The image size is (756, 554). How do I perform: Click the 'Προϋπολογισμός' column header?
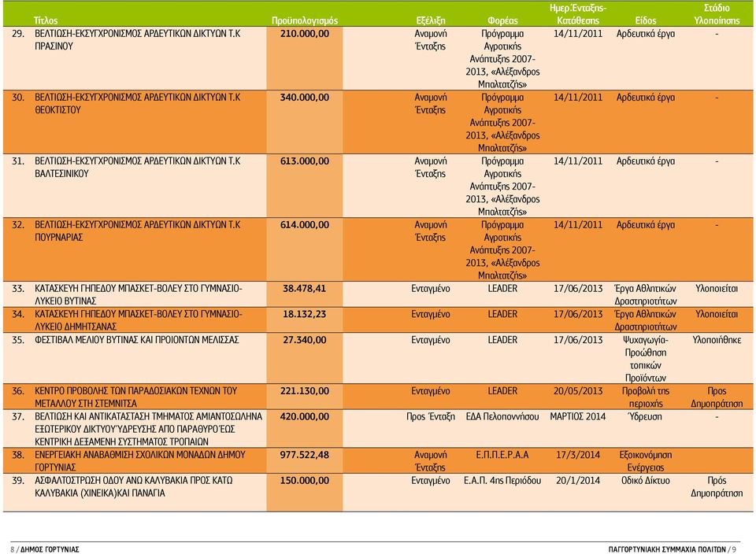pos(305,20)
